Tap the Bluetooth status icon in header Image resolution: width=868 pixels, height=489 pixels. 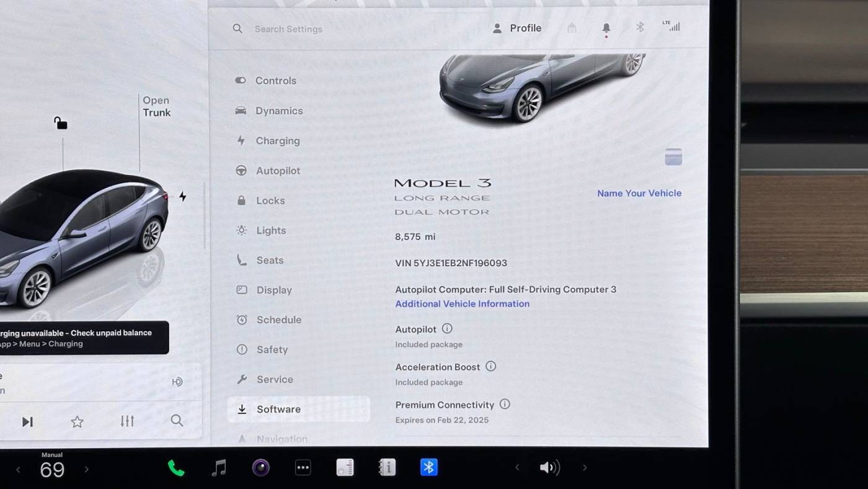click(640, 27)
